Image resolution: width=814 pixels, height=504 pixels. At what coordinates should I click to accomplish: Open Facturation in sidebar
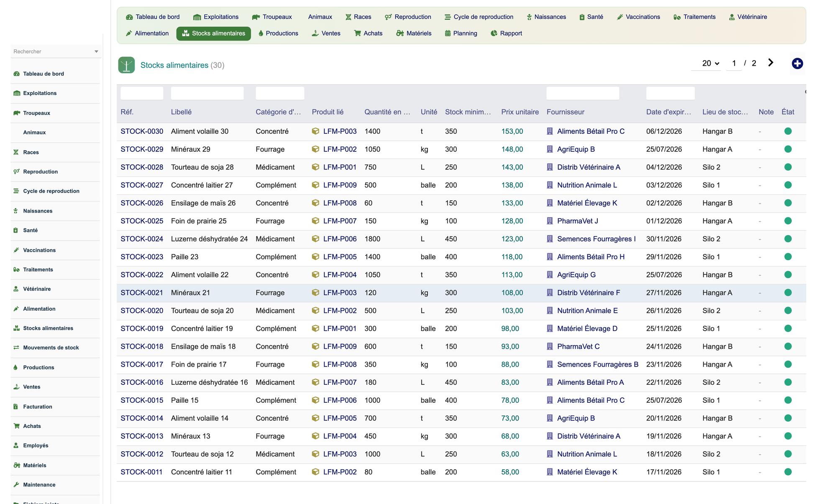click(38, 407)
